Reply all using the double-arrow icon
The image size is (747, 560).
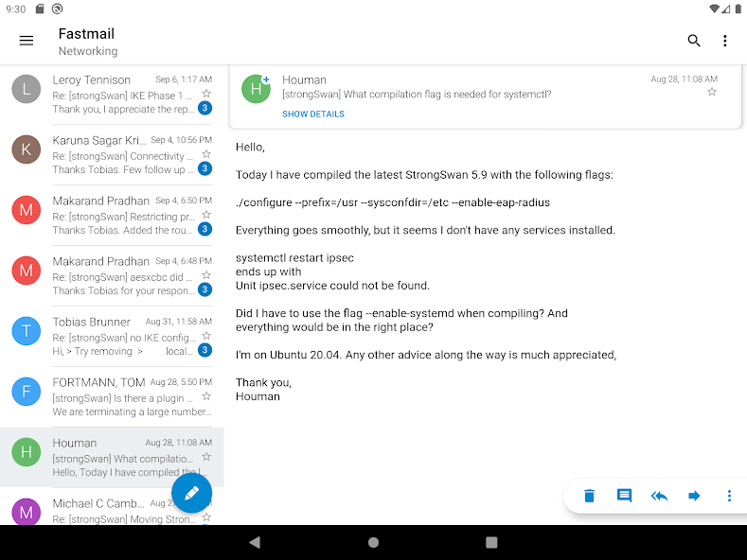659,496
